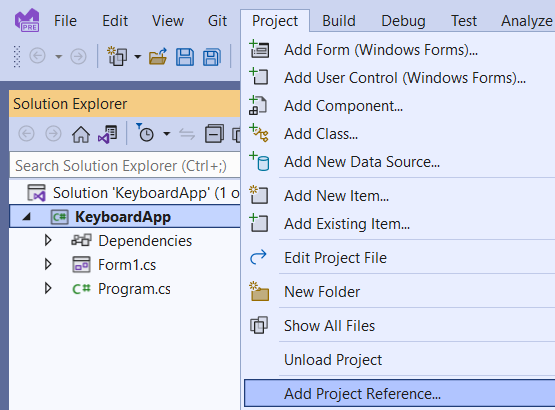The width and height of the screenshot is (555, 410).
Task: Click the Visual Studio Preview logo icon
Action: pos(27,20)
